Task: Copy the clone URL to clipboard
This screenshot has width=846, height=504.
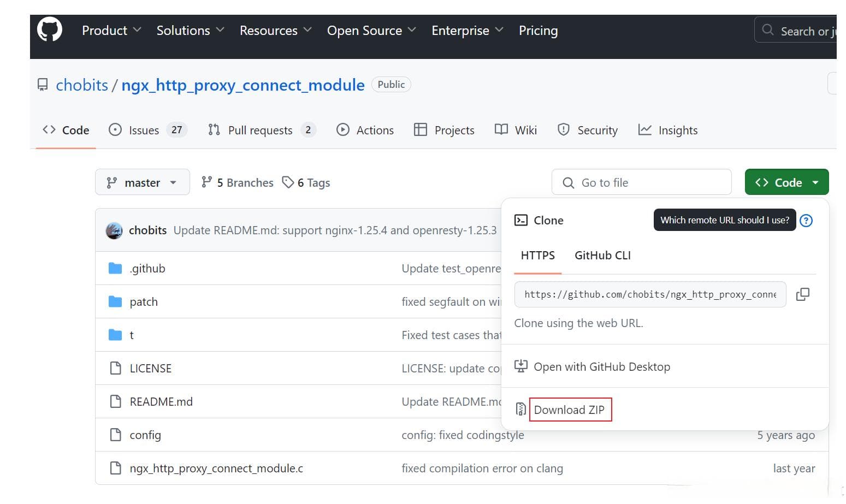Action: pos(803,294)
